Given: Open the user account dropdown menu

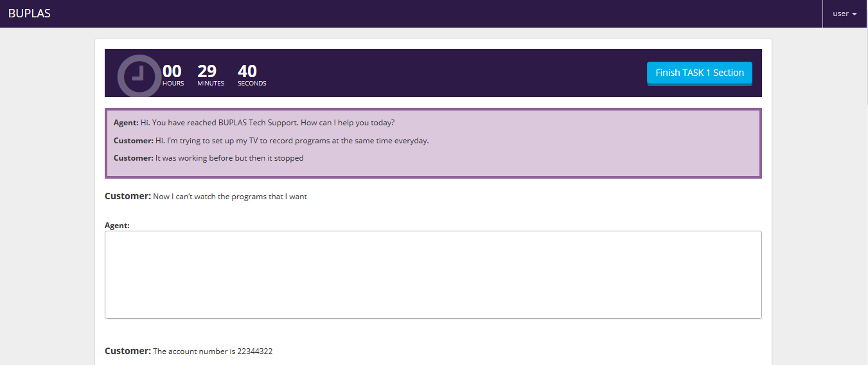Looking at the screenshot, I should (844, 13).
